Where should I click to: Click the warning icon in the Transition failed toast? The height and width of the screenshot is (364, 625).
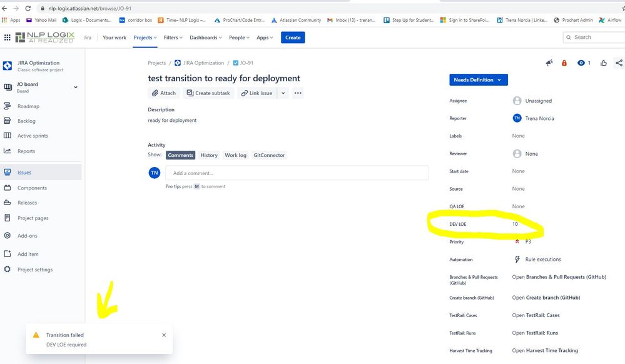point(36,335)
